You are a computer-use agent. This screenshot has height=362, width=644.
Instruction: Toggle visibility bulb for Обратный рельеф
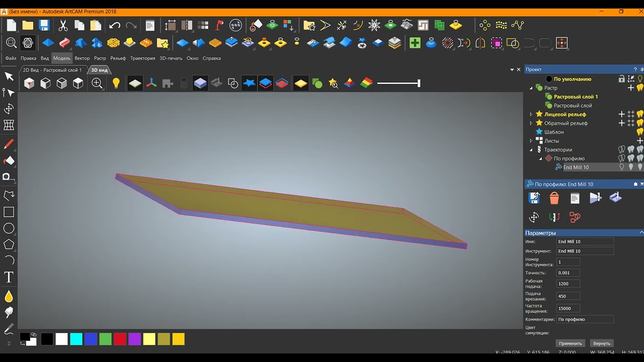640,123
